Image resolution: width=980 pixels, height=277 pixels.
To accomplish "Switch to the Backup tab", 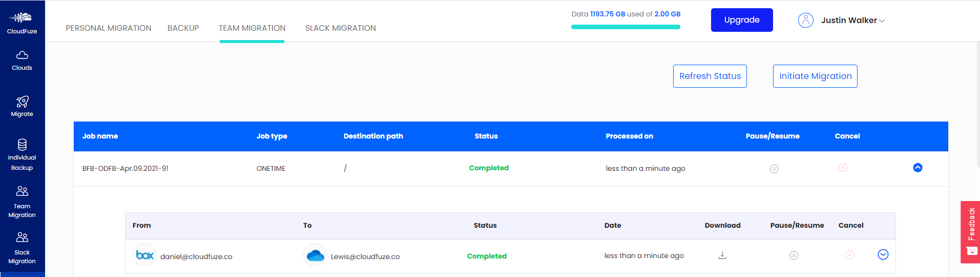I will pyautogui.click(x=183, y=28).
